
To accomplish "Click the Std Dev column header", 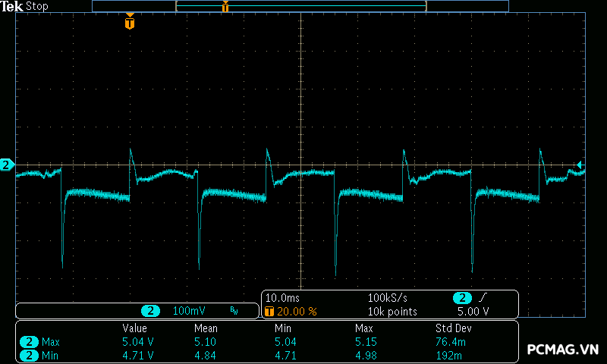I will (454, 328).
